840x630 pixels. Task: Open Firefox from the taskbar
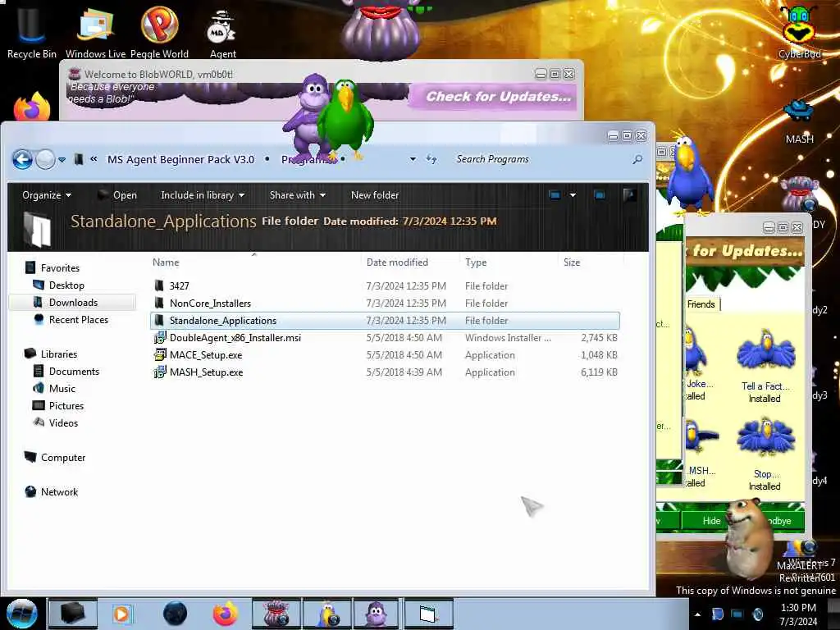(226, 614)
